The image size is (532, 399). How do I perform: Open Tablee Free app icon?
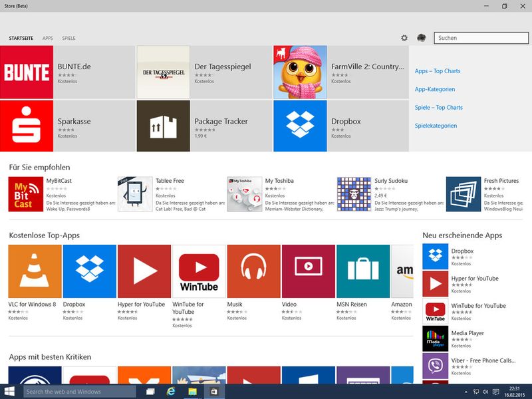pos(135,194)
